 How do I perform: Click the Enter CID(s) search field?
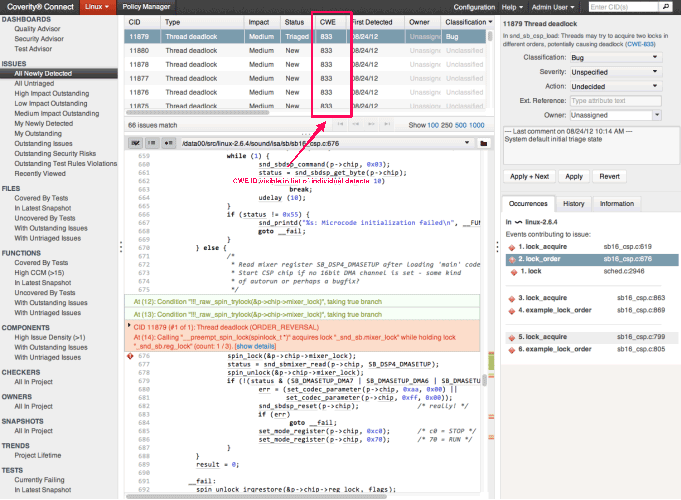coord(623,7)
